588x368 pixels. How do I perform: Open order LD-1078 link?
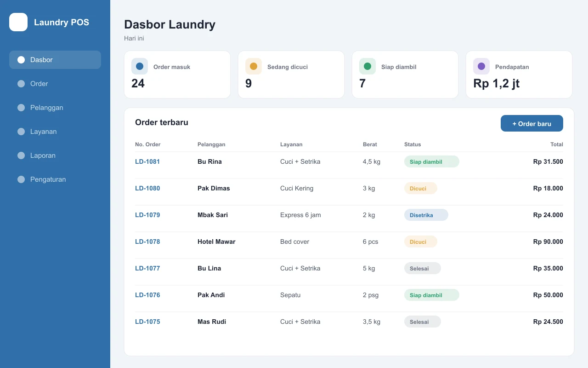point(147,241)
